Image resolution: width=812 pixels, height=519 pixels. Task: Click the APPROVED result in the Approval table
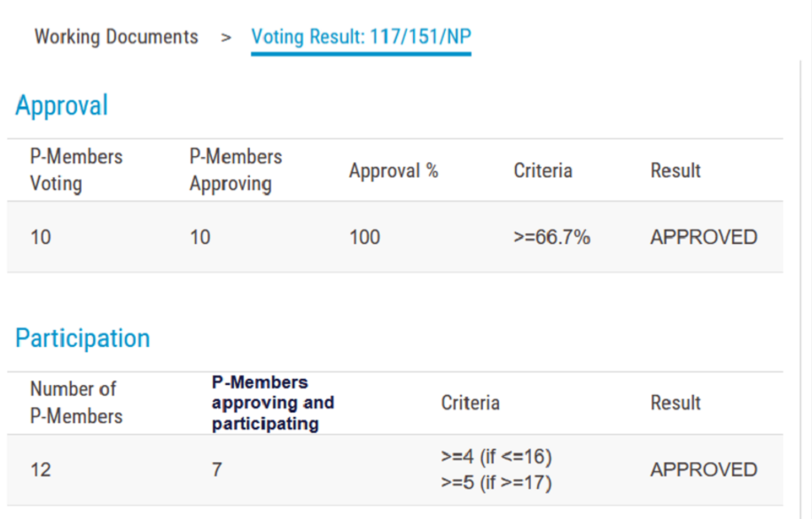tap(704, 237)
